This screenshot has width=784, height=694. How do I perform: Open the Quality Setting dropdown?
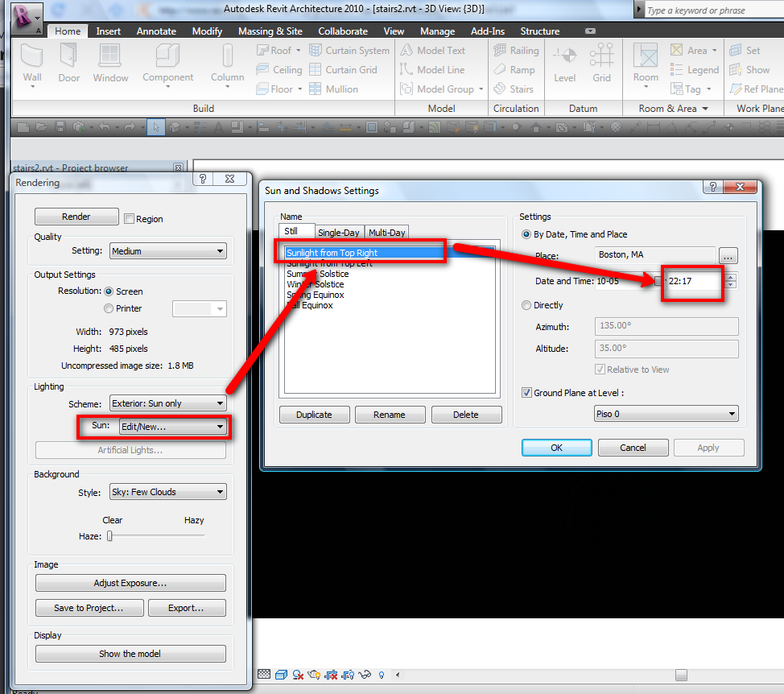pos(168,251)
